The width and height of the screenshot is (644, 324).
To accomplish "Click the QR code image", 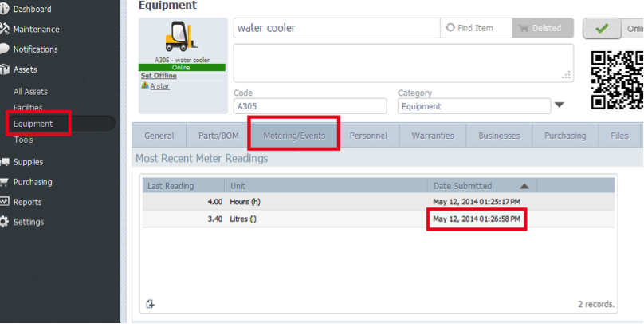I will pos(617,80).
